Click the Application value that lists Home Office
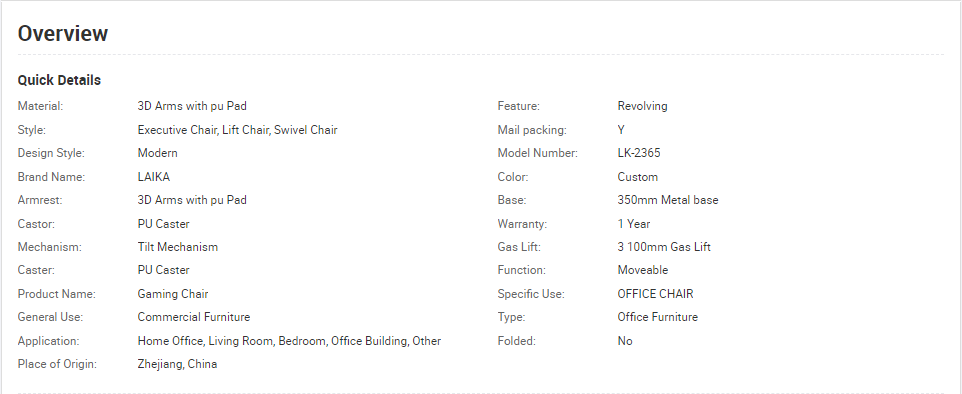This screenshot has width=962, height=394. pyautogui.click(x=289, y=341)
